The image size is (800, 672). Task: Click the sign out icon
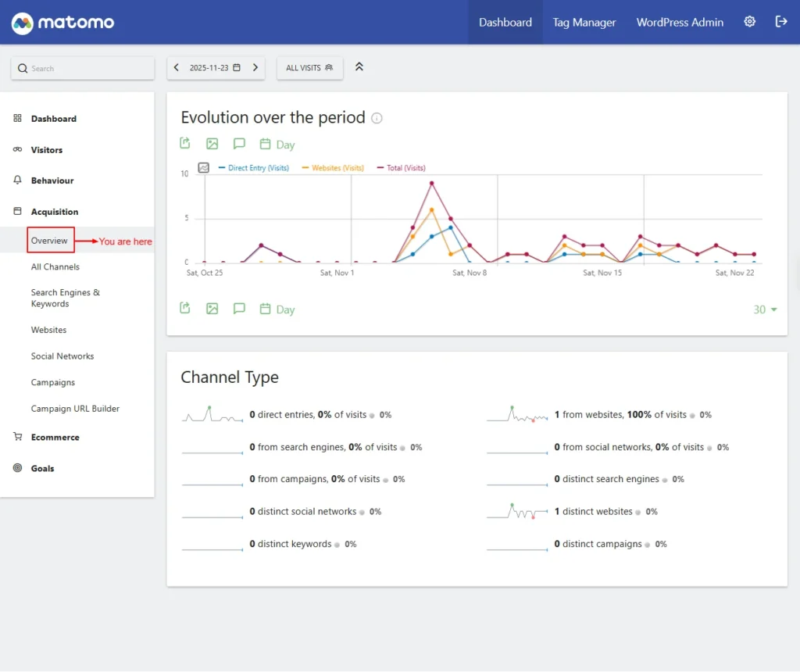point(780,22)
